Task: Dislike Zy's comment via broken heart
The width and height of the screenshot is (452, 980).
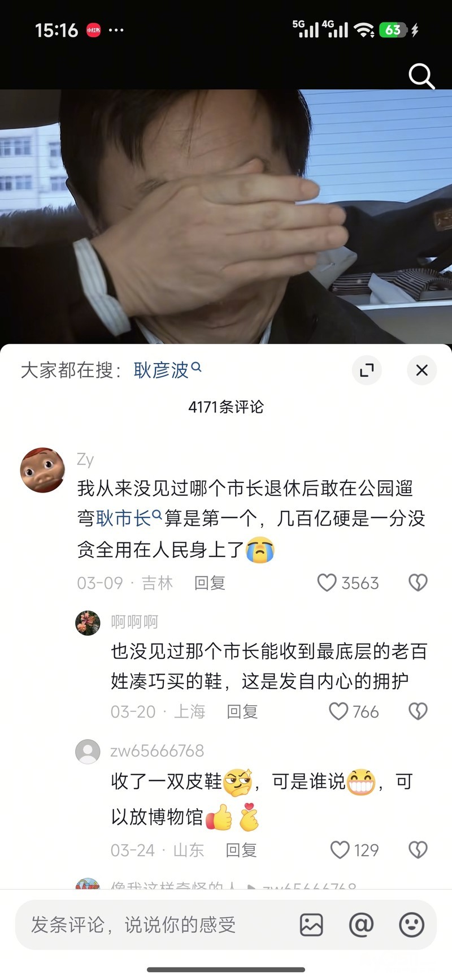Action: click(418, 582)
